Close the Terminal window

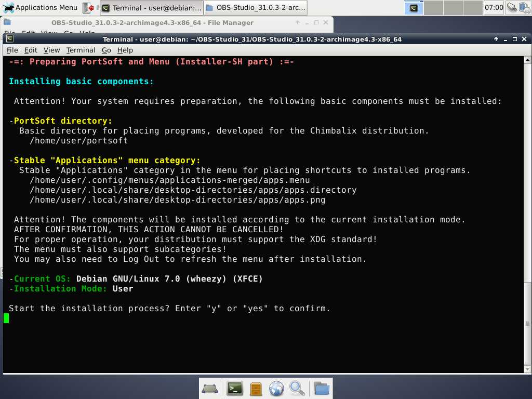[x=524, y=39]
